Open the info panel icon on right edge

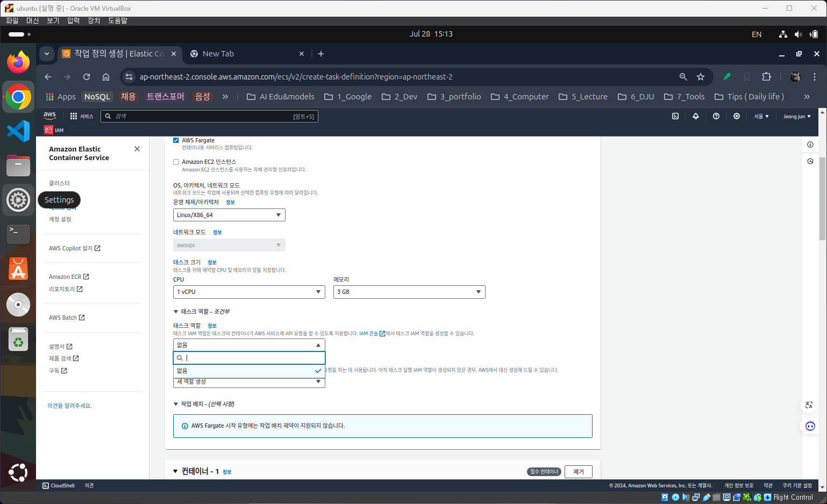pos(810,145)
